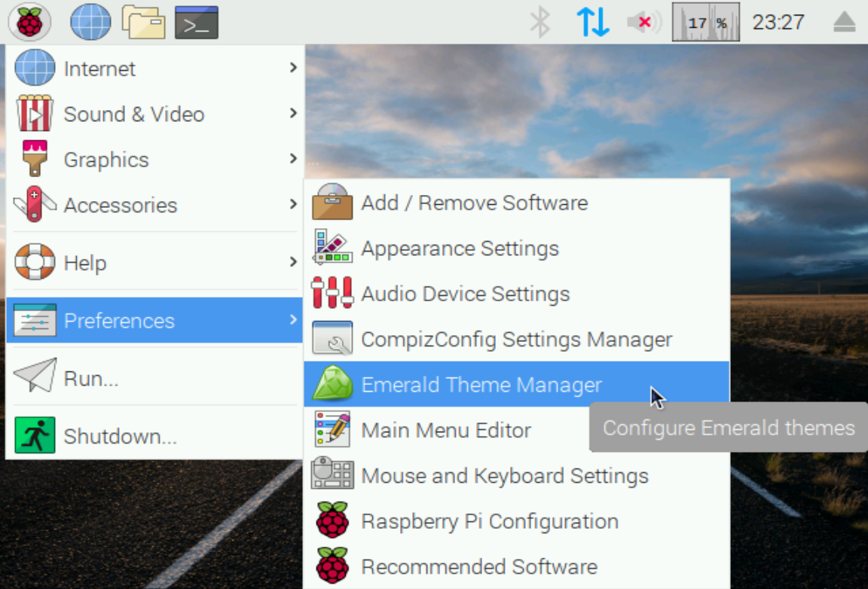Open the Help submenu

(154, 261)
